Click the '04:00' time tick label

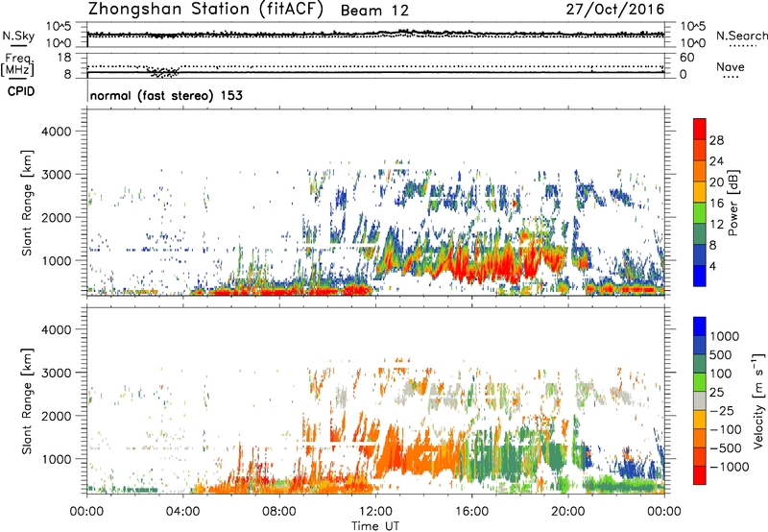pyautogui.click(x=182, y=512)
